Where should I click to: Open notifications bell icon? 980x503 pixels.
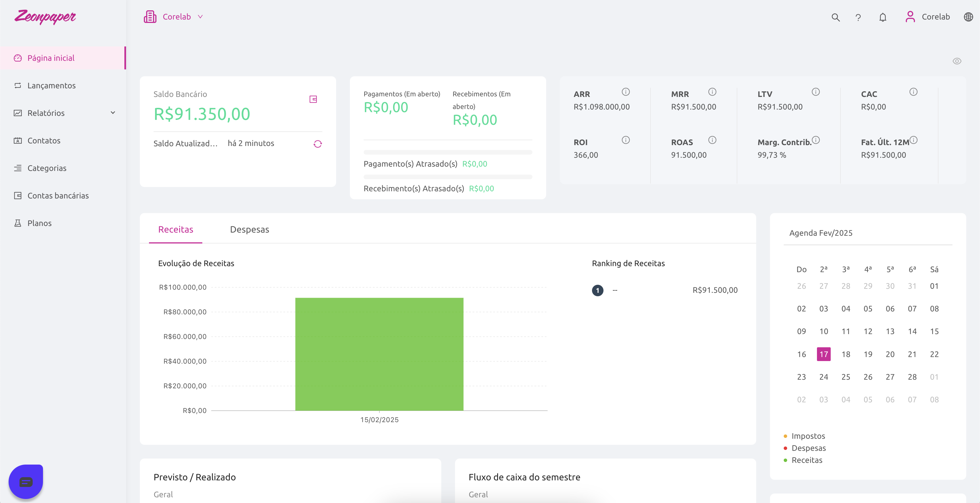pos(883,17)
